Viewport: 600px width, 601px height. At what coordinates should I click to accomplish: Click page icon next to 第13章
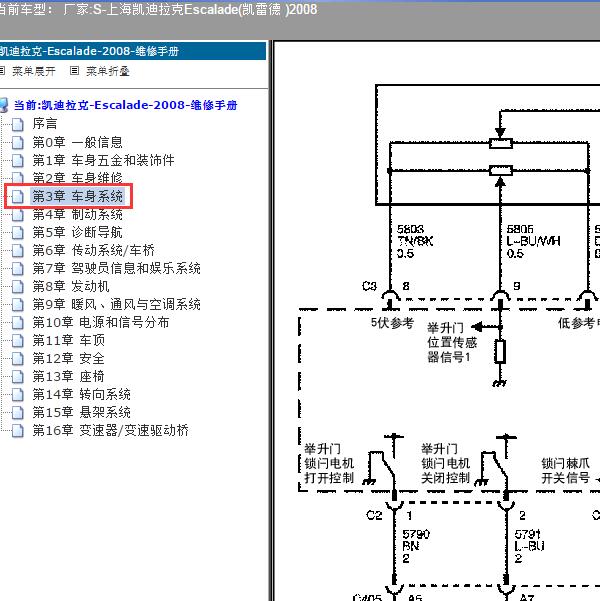point(18,377)
